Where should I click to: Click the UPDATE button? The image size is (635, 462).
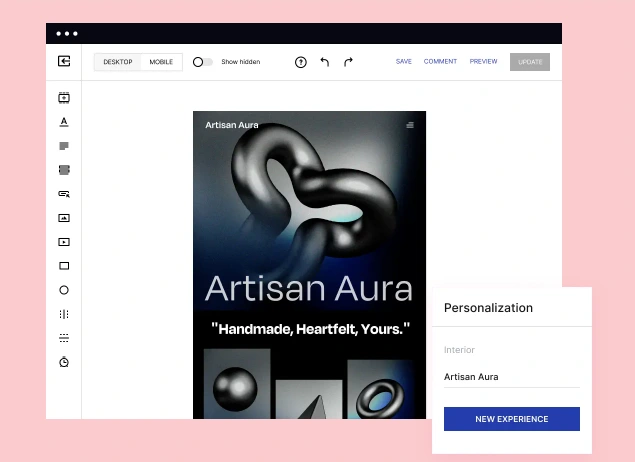pyautogui.click(x=530, y=62)
